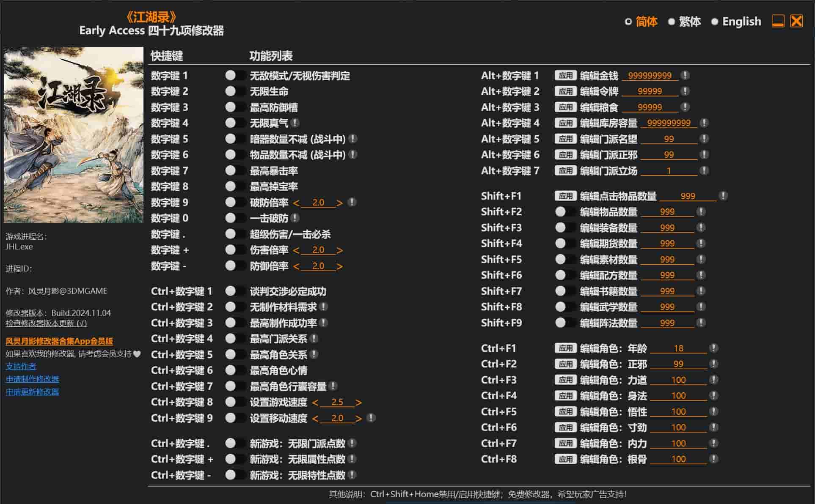Open 支持作者 link

(21, 366)
